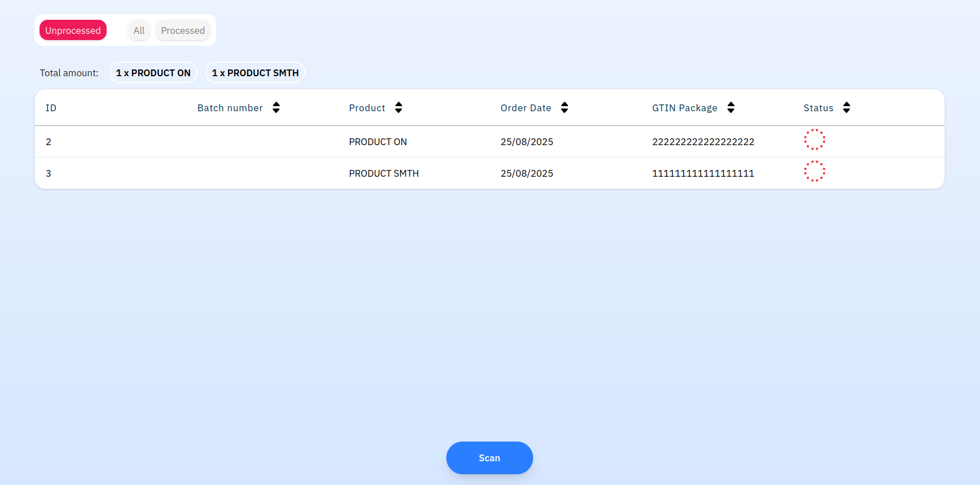Image resolution: width=980 pixels, height=485 pixels.
Task: Click PRODUCT ON product cell
Action: pyautogui.click(x=377, y=142)
